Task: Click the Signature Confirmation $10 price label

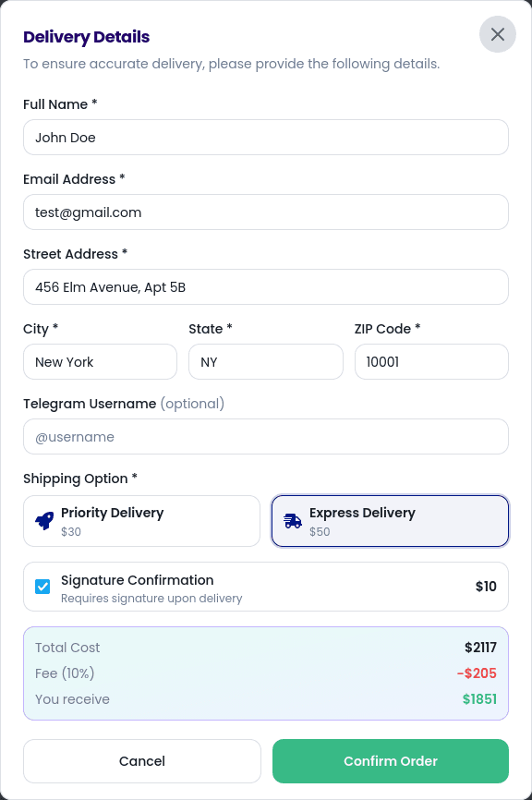Action: [x=485, y=586]
